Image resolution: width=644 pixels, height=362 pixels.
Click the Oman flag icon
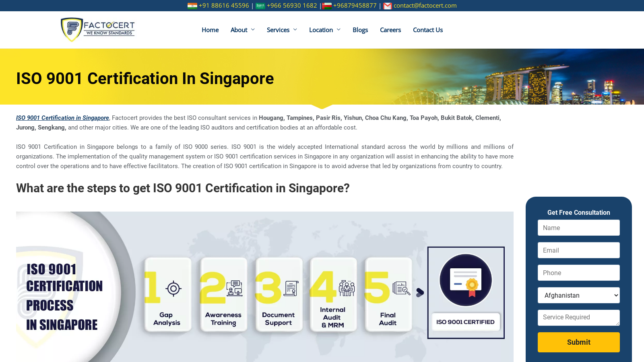tap(327, 6)
